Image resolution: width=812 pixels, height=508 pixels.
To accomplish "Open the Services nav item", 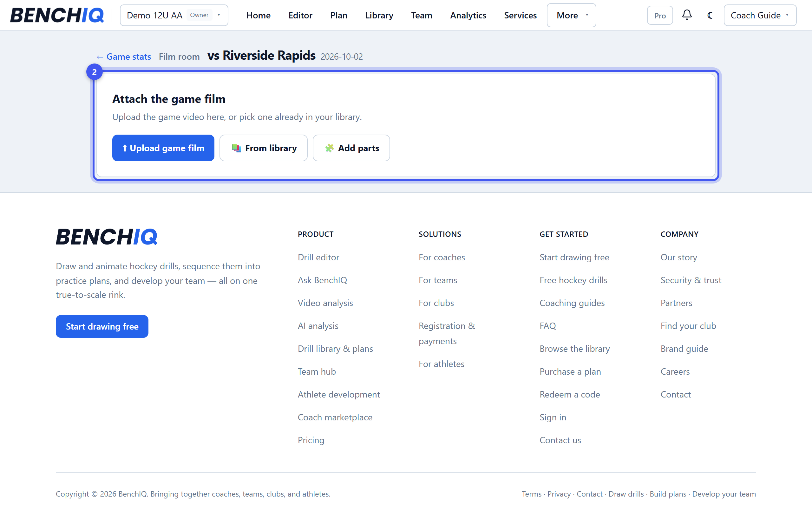I will point(520,15).
